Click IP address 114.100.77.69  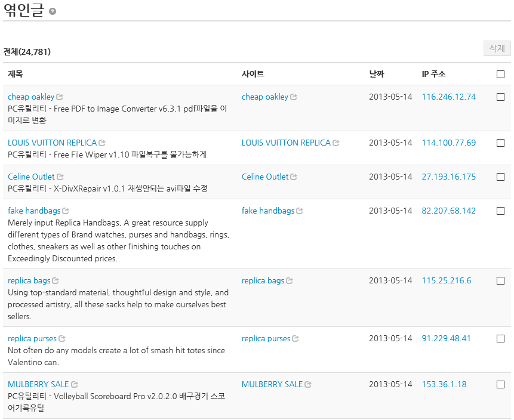point(449,143)
